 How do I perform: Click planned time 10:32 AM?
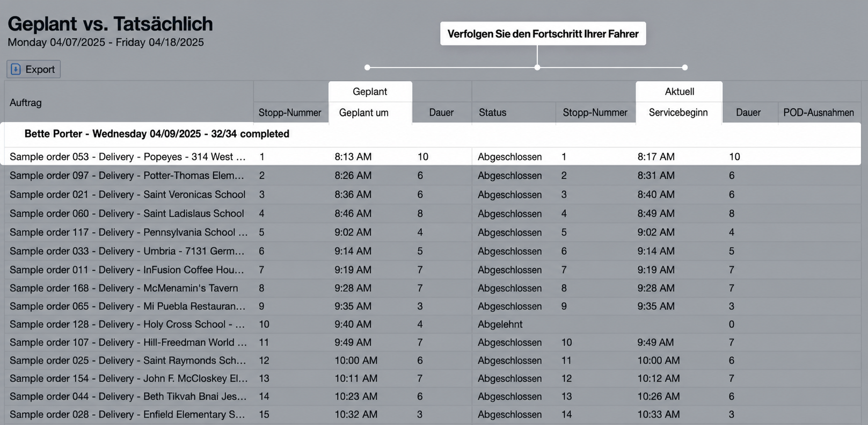coord(356,414)
